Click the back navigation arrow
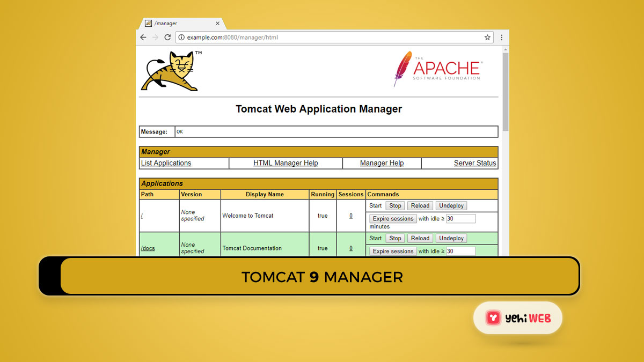Image resolution: width=644 pixels, height=362 pixels. (x=143, y=37)
